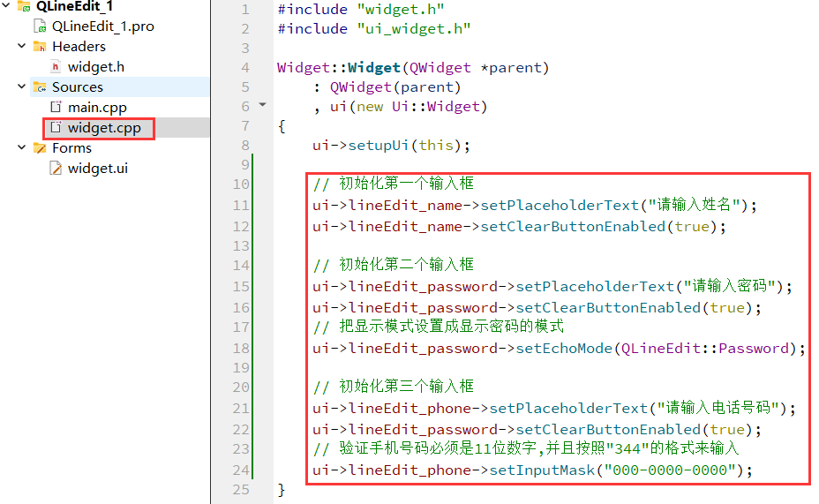Click the QLineEdit_1 project icon
The image size is (819, 504).
pos(24,6)
